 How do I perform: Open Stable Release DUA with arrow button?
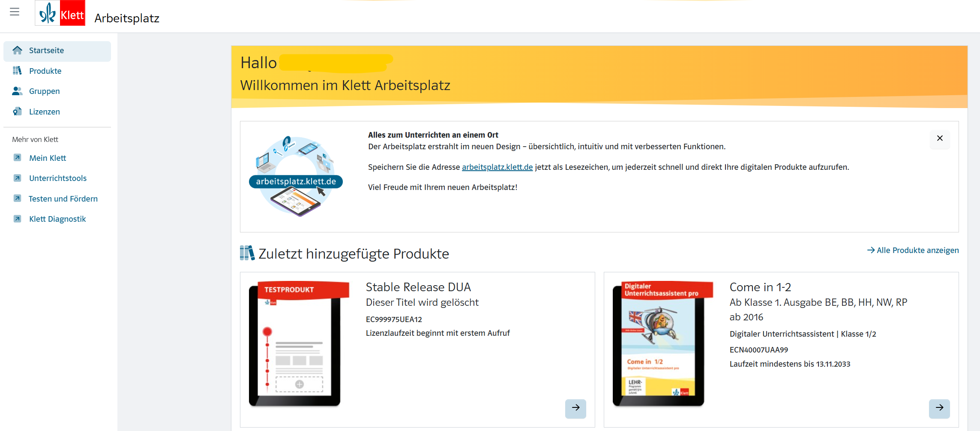tap(575, 408)
